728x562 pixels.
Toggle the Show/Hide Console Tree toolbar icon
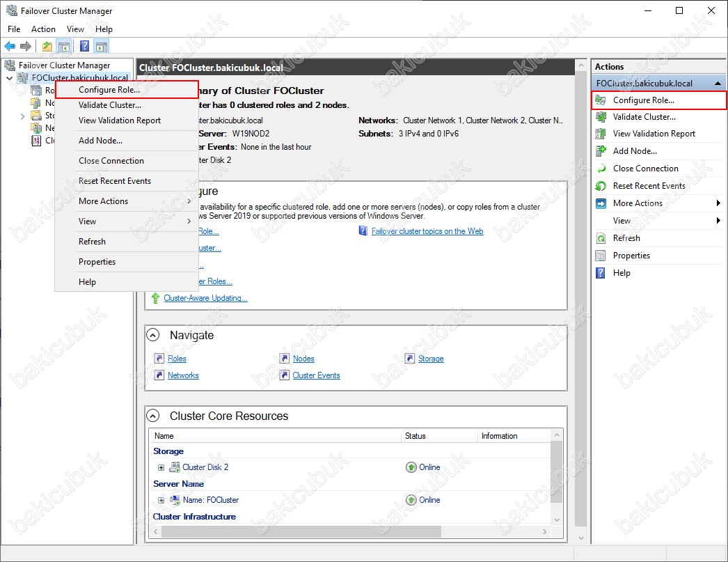[63, 47]
